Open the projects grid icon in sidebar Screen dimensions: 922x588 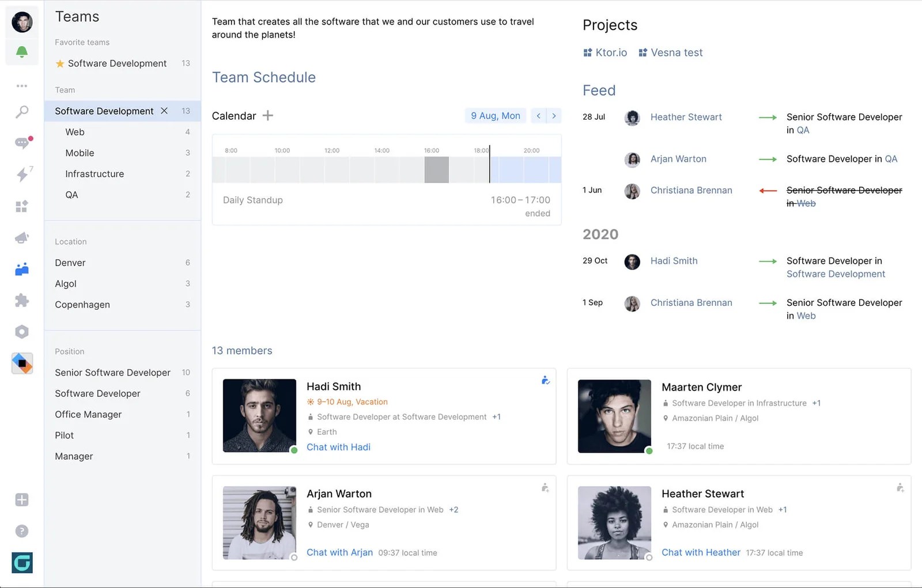(22, 206)
